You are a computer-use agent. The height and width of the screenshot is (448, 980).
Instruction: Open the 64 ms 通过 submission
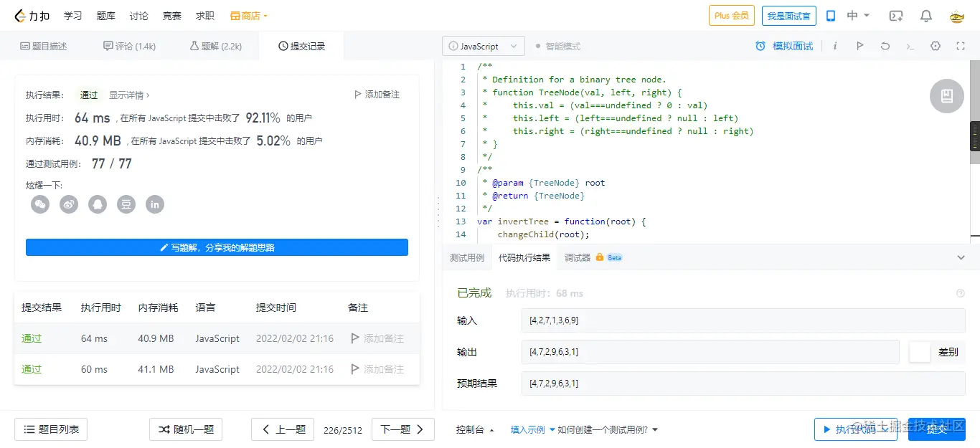[x=32, y=338]
